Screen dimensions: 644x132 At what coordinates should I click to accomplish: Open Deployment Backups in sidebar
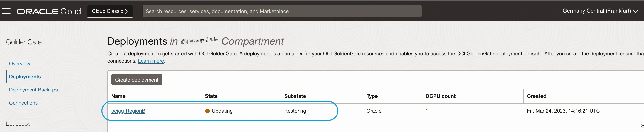[33, 90]
